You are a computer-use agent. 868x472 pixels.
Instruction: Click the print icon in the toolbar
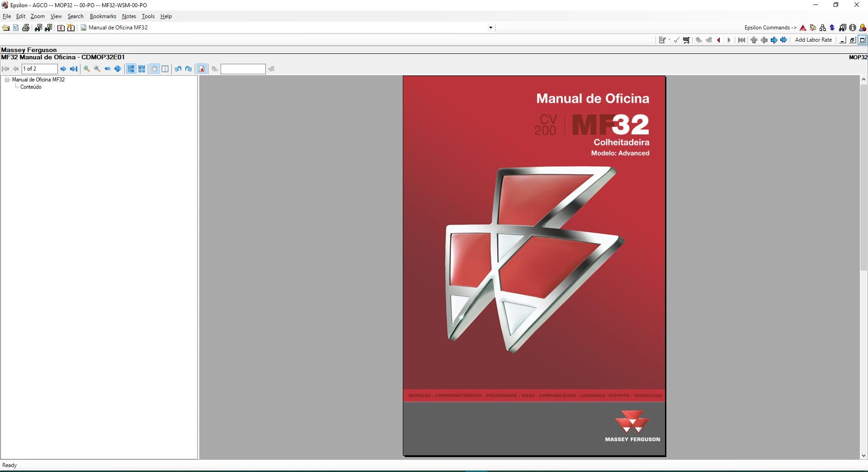point(26,28)
